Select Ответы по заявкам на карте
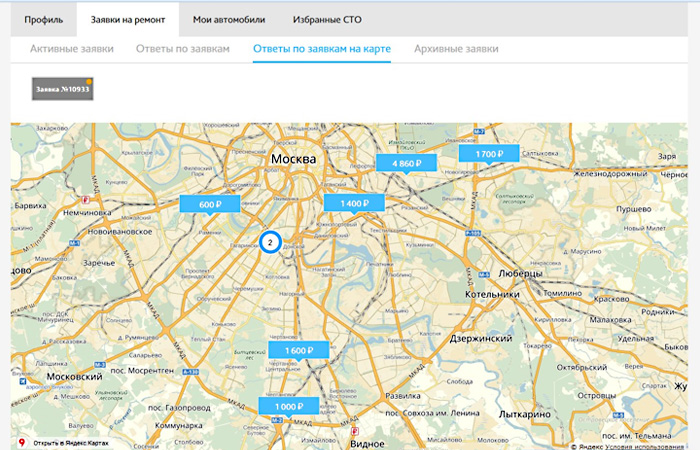Screen dimensions: 700x450 coord(321,49)
